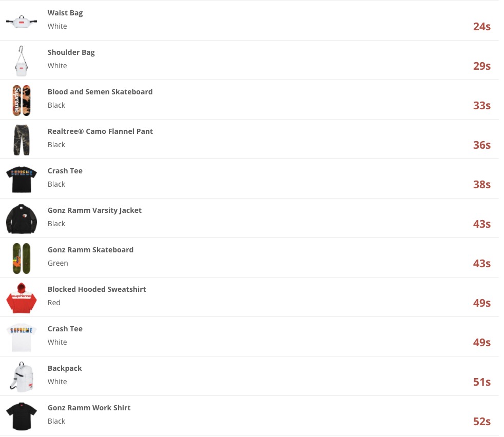This screenshot has height=437, width=504.
Task: Select the green Gonz Ramm Skateboard image
Action: [22, 259]
